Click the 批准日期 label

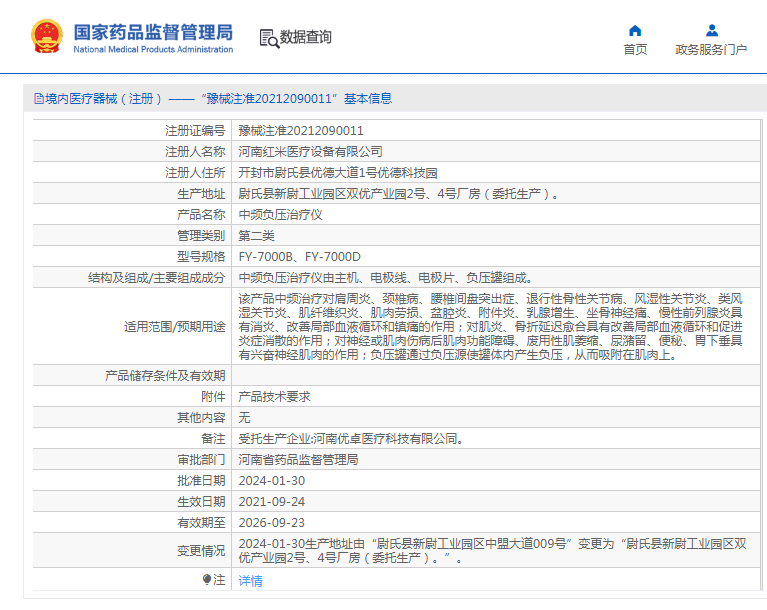201,481
